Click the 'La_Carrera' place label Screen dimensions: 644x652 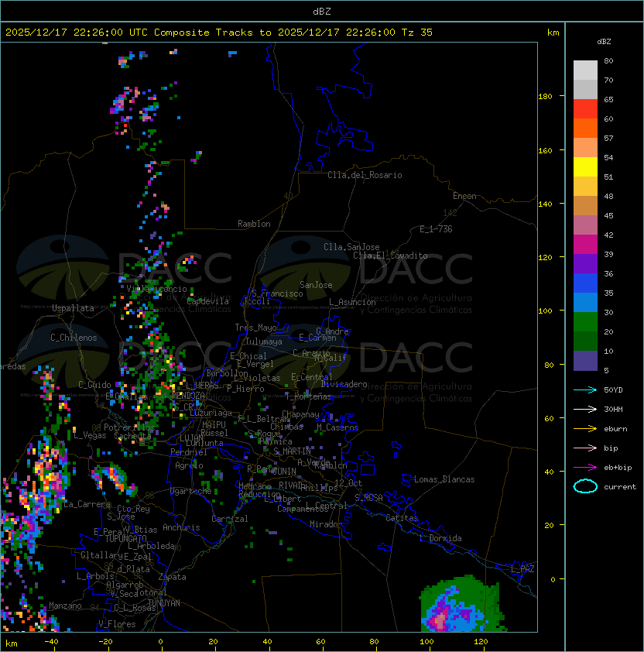tap(87, 504)
